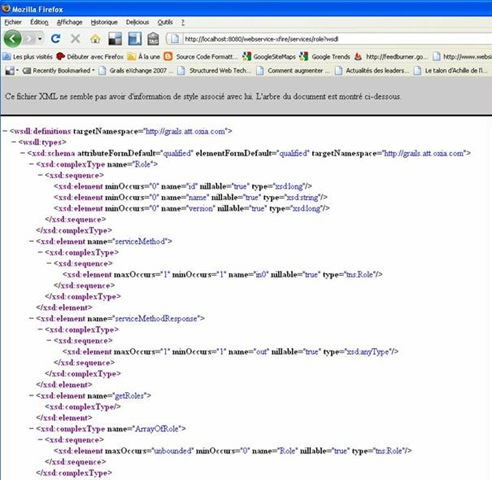Image resolution: width=492 pixels, height=480 pixels.
Task: Go to the Home page icon
Action: click(95, 39)
